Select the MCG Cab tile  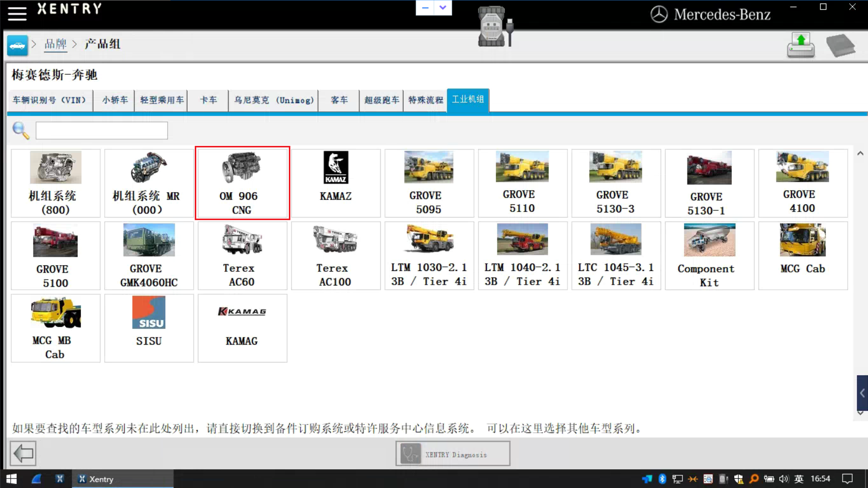pyautogui.click(x=803, y=256)
